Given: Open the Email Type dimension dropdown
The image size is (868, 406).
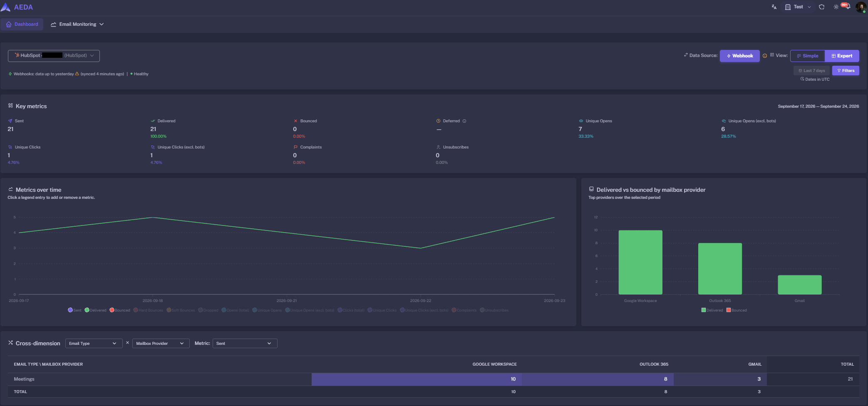Looking at the screenshot, I should pyautogui.click(x=94, y=344).
